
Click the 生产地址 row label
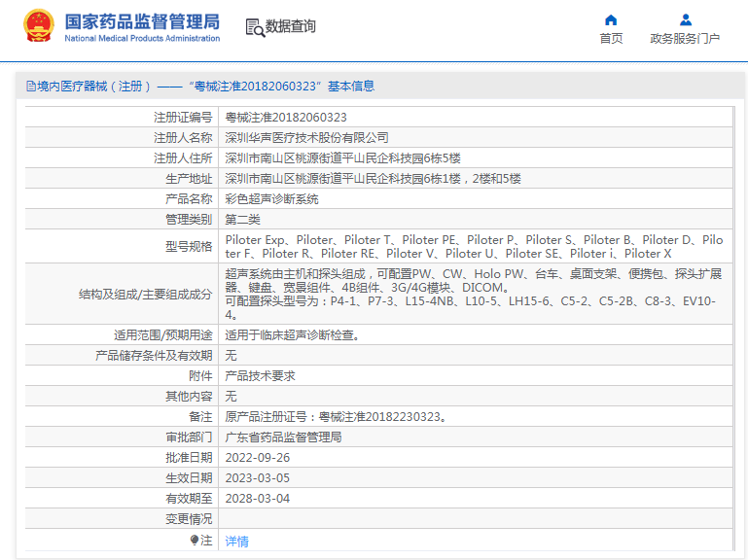(189, 179)
